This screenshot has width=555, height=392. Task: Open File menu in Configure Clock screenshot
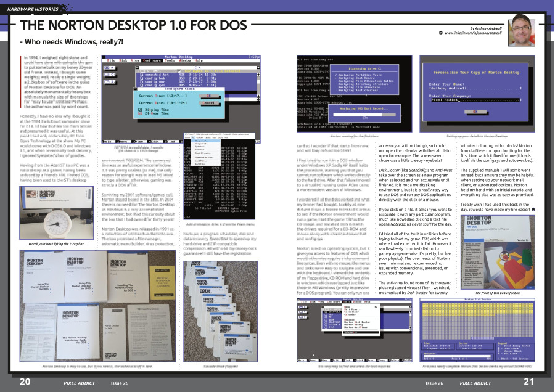click(x=111, y=60)
